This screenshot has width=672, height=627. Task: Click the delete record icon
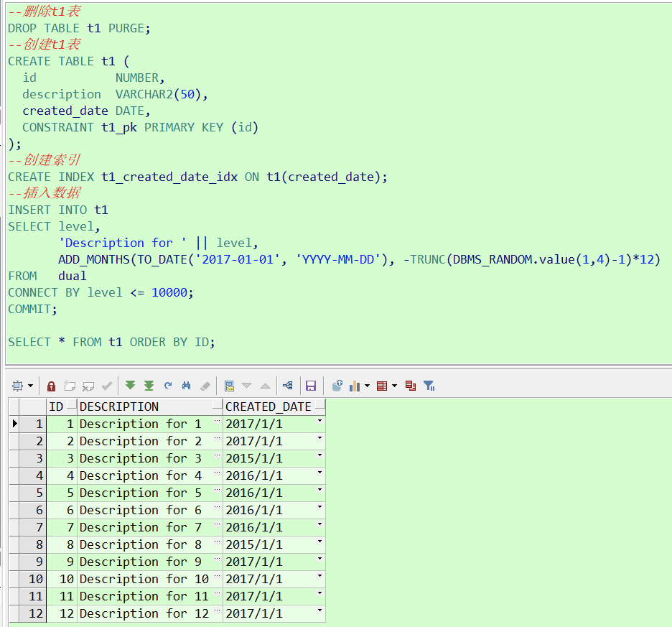click(x=88, y=386)
